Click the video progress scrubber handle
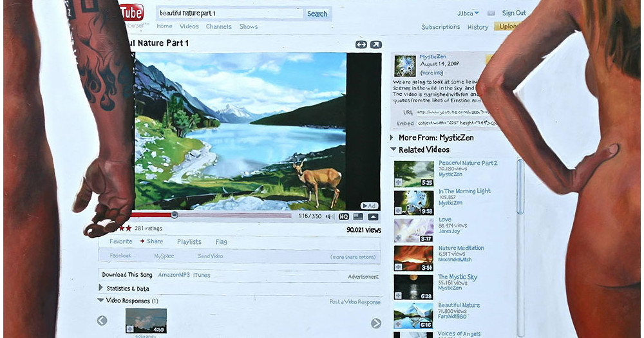This screenshot has width=644, height=338. pyautogui.click(x=175, y=215)
